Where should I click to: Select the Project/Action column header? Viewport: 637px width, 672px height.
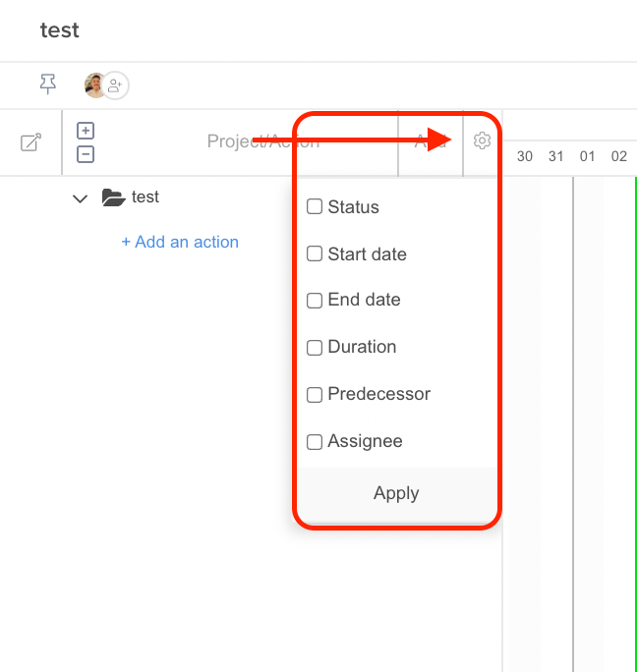(262, 141)
